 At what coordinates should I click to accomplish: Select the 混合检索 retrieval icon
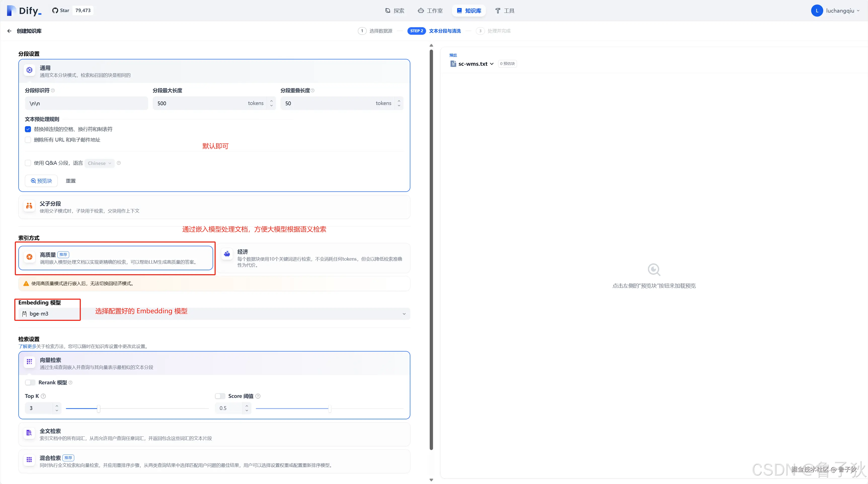[29, 460]
